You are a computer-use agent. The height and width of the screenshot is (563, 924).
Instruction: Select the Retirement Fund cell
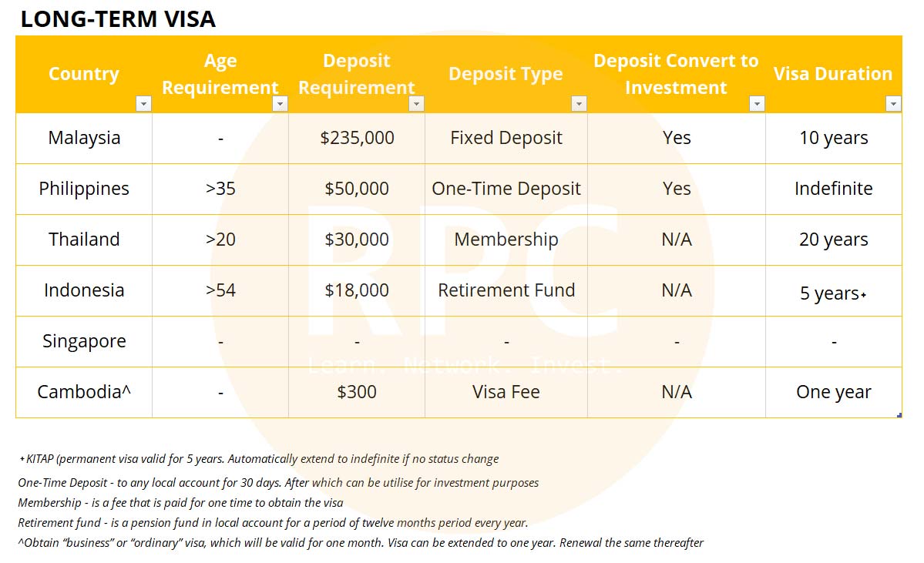tap(506, 290)
